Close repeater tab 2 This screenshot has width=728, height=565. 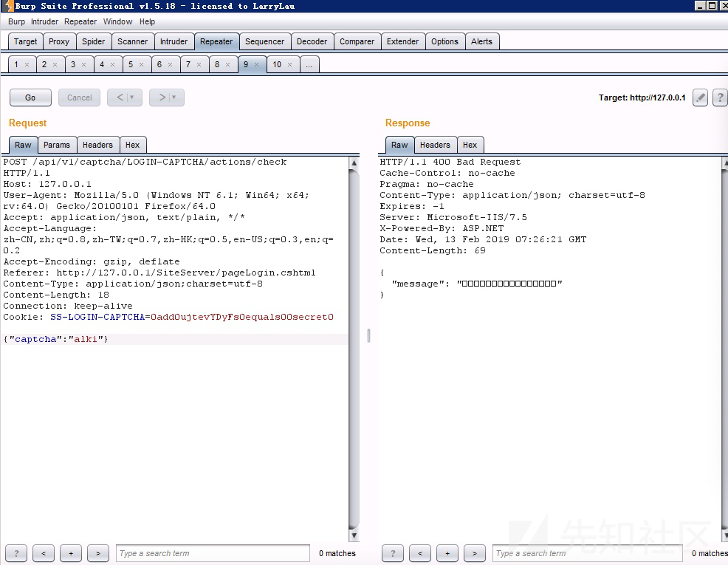tap(55, 64)
